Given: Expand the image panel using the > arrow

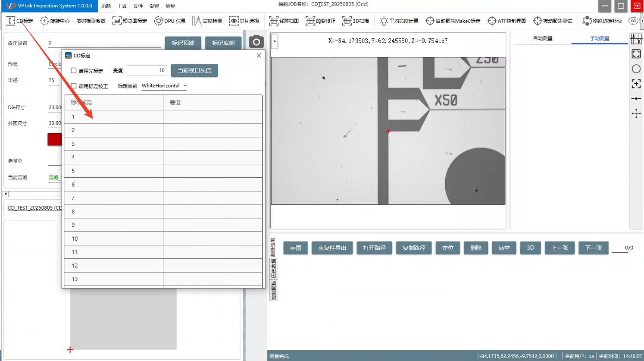Looking at the screenshot, I should [275, 41].
